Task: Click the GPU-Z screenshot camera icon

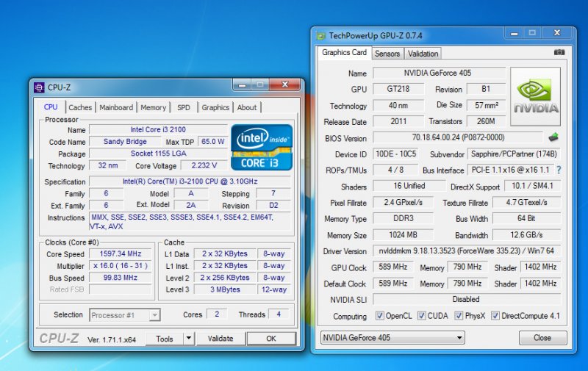Action: pos(559,52)
